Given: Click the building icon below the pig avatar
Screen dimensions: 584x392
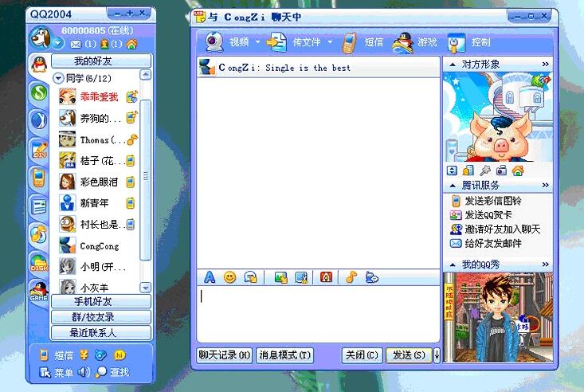Looking at the screenshot, I should [x=468, y=171].
